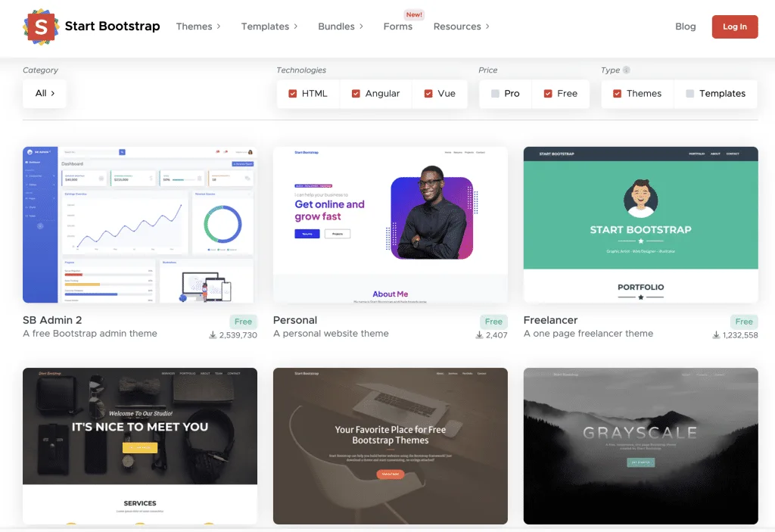The height and width of the screenshot is (532, 775).
Task: Open the Blog link
Action: [x=685, y=26]
